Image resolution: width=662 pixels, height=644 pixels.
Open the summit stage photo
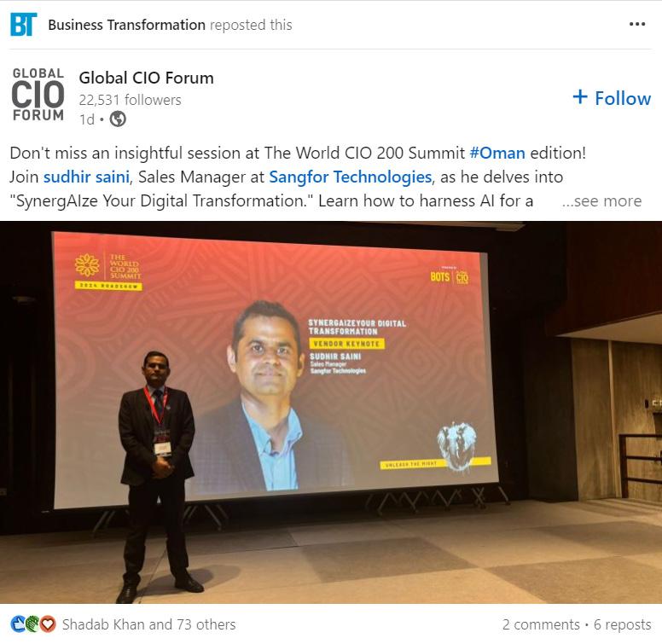[331, 412]
